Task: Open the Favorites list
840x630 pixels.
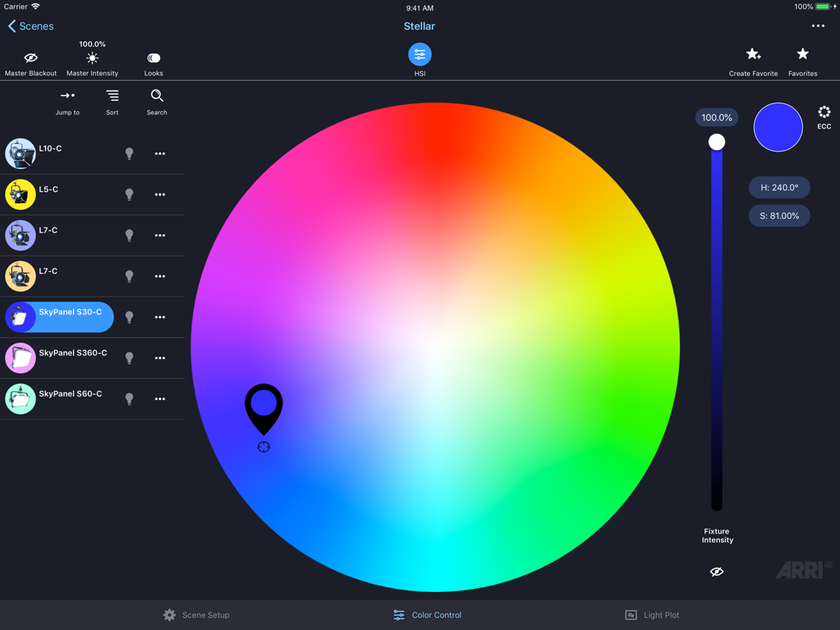Action: click(803, 62)
